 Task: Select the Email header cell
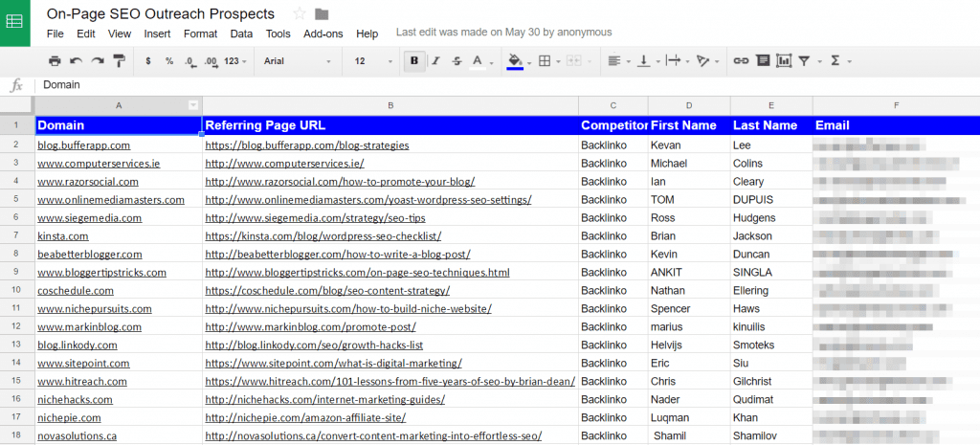896,125
